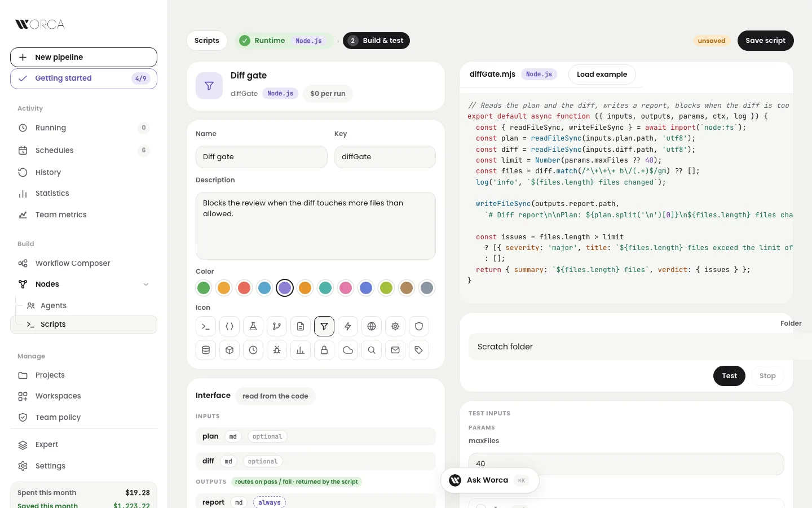The height and width of the screenshot is (508, 812).
Task: Choose the code braces icon option
Action: (230, 326)
